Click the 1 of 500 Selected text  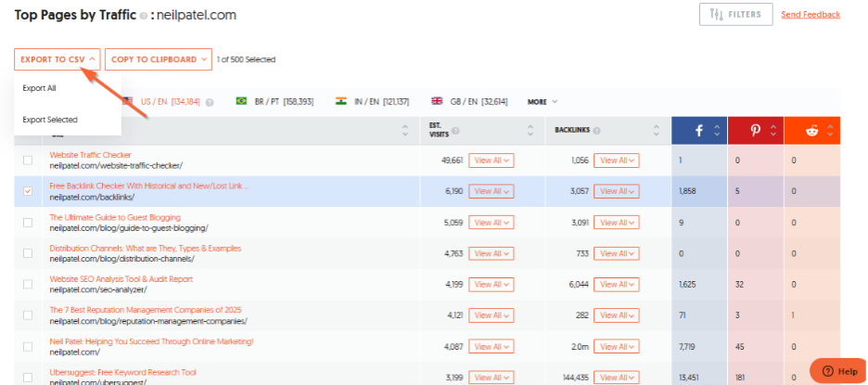coord(247,59)
